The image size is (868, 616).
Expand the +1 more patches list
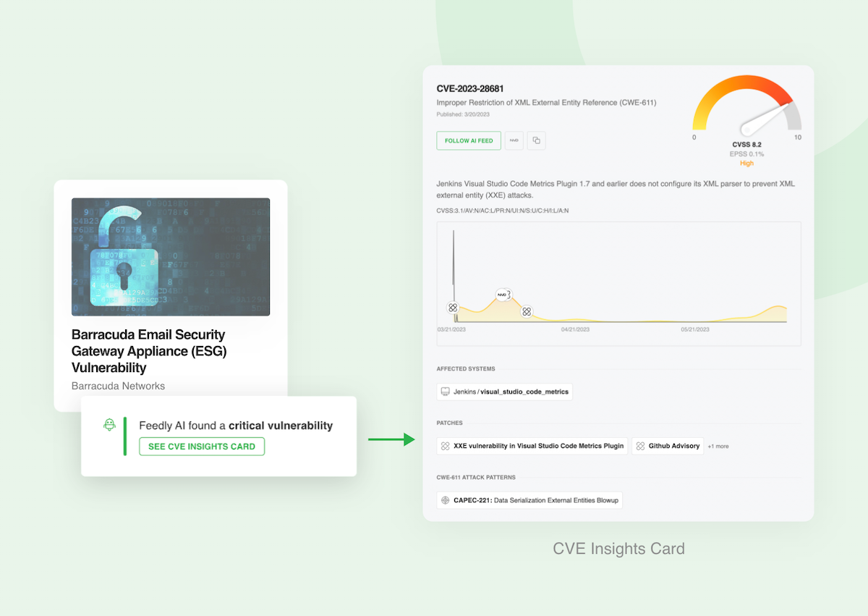[x=718, y=446]
